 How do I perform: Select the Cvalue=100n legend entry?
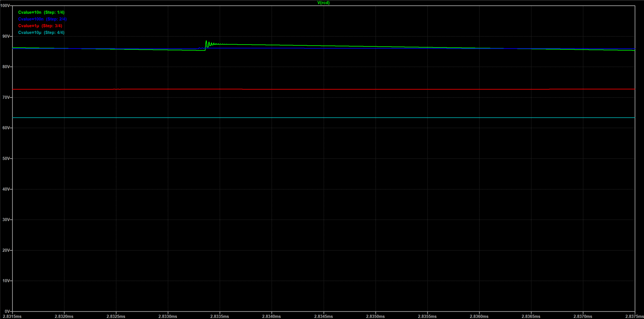(x=42, y=19)
